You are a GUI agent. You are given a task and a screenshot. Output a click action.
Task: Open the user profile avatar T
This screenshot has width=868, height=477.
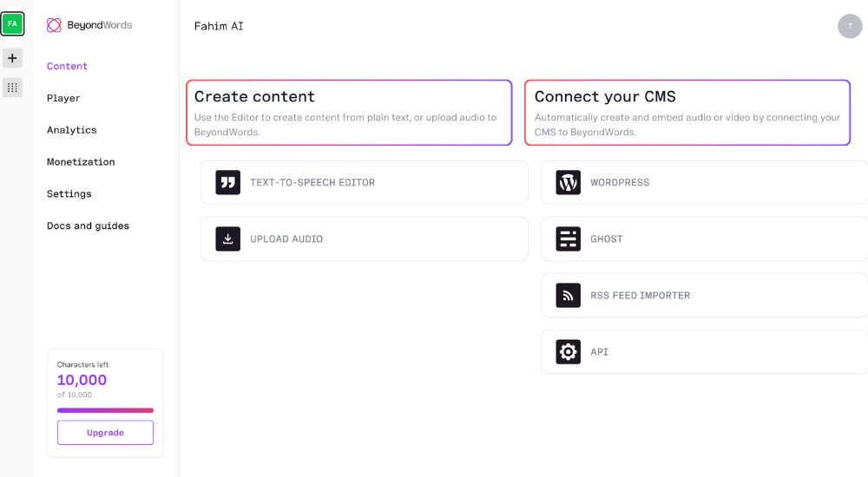click(x=850, y=26)
